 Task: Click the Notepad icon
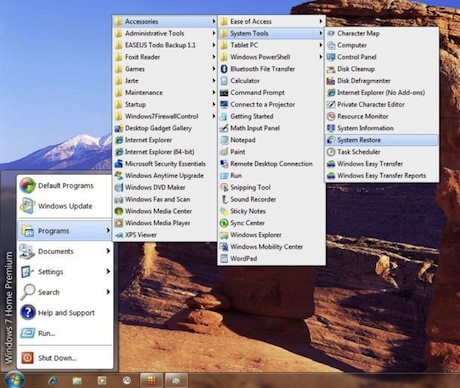224,140
